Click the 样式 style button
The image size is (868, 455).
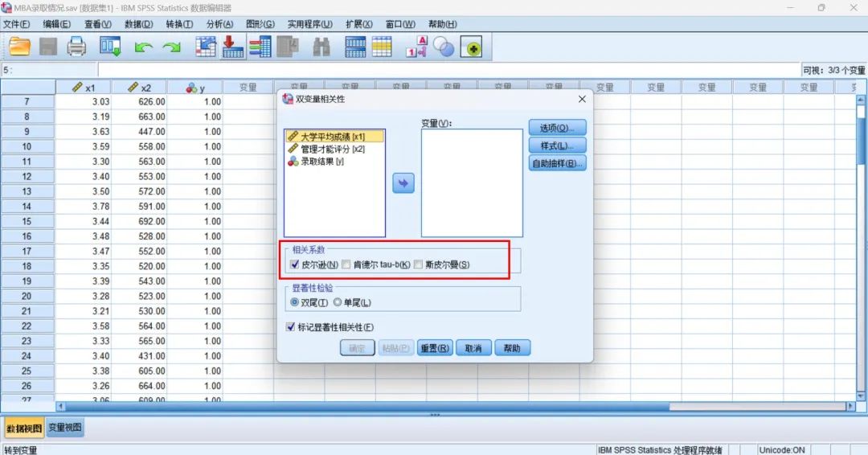(x=557, y=146)
